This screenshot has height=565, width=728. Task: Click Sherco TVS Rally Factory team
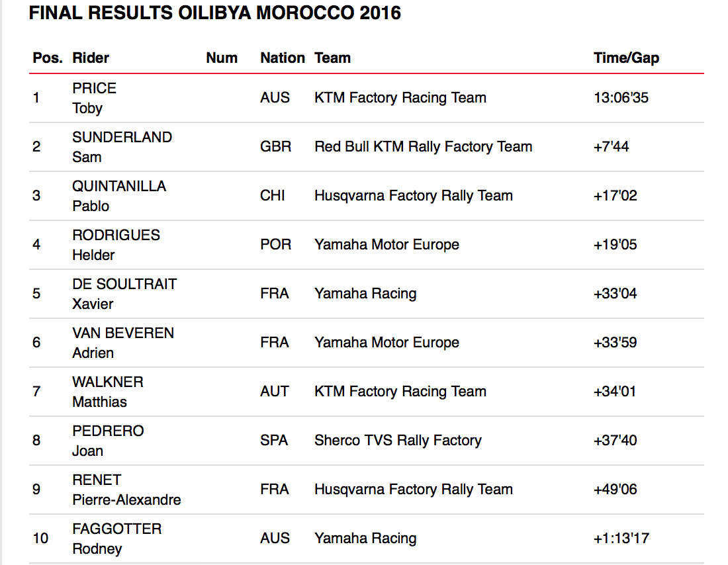(x=398, y=441)
